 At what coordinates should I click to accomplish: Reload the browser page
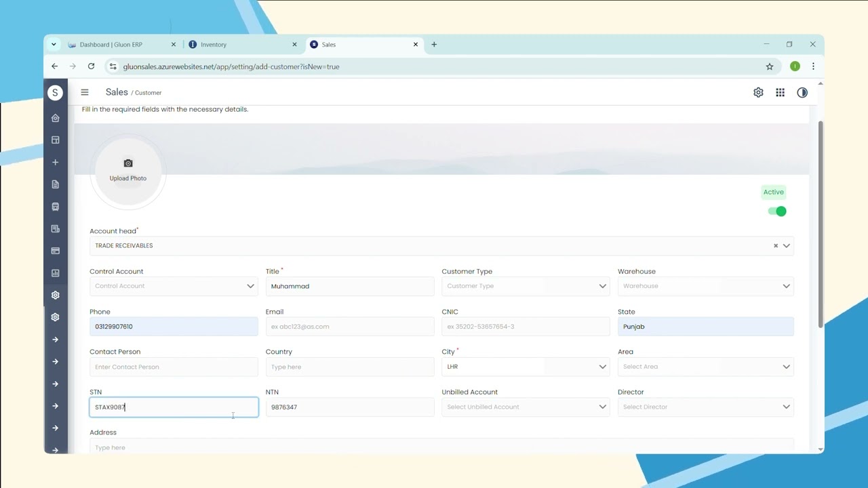(x=92, y=66)
